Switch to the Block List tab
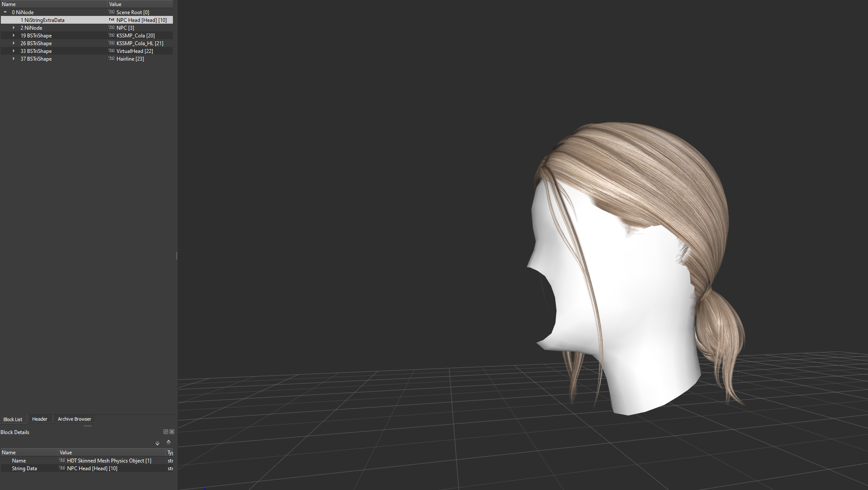 coord(13,419)
